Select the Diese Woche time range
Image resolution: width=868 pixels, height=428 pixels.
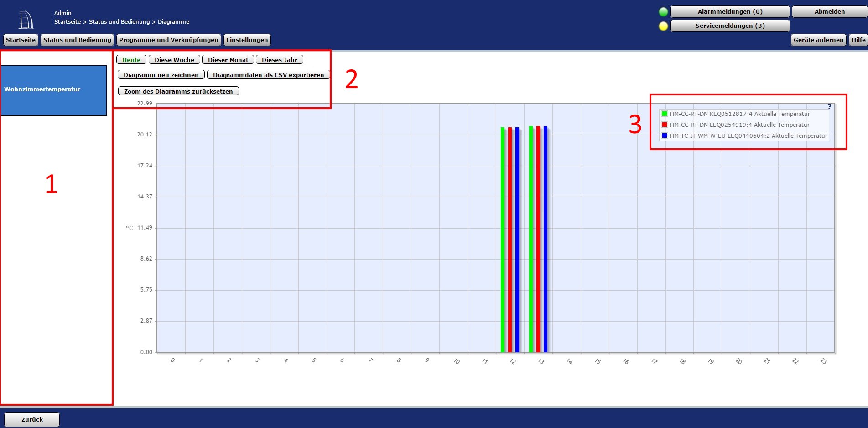tap(174, 60)
